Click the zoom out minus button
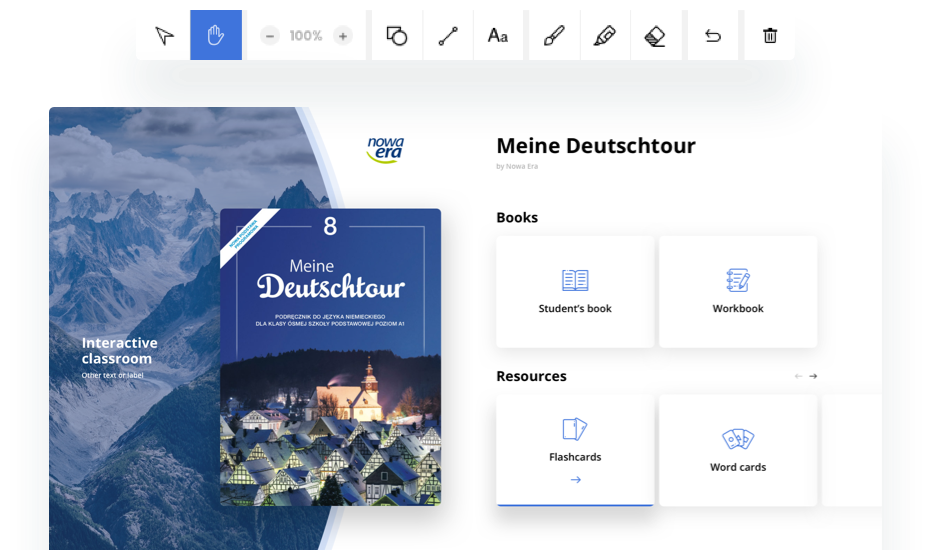Viewport: 931px width, 550px height. 270,36
